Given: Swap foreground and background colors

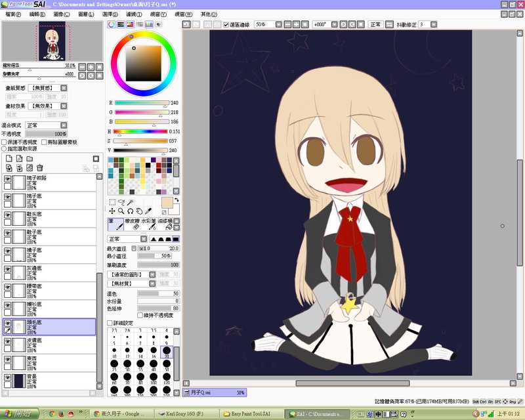Looking at the screenshot, I should 177,200.
